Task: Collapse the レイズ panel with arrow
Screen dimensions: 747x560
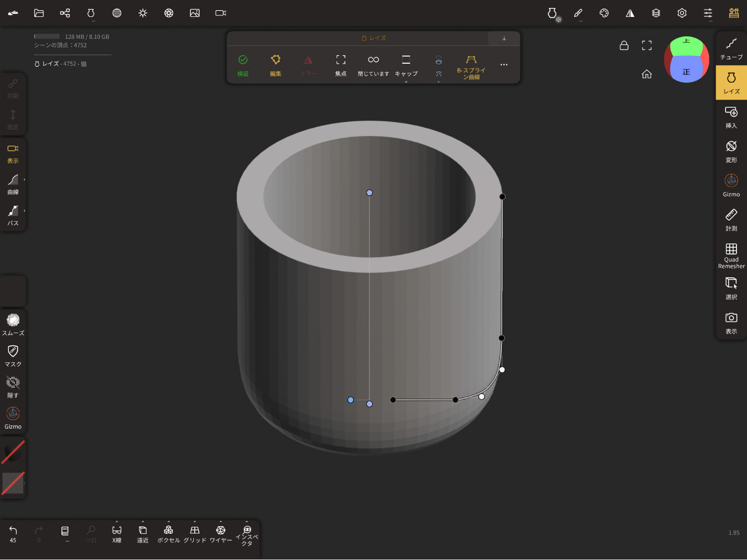Action: pyautogui.click(x=504, y=38)
